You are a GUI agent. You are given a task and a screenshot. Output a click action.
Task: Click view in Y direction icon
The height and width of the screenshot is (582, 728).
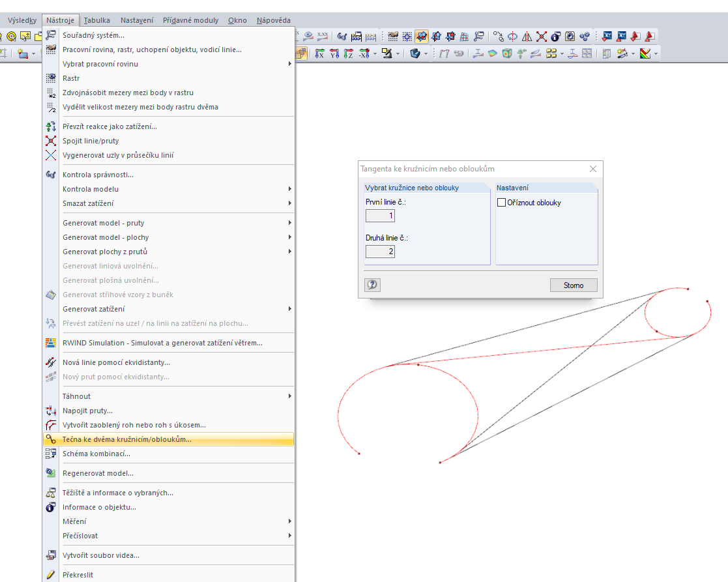pos(334,54)
